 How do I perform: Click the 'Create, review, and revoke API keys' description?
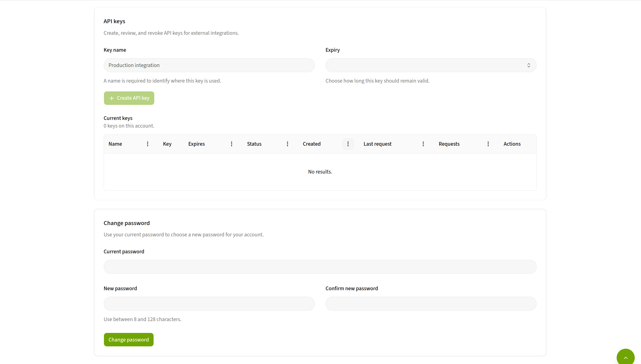(x=171, y=33)
